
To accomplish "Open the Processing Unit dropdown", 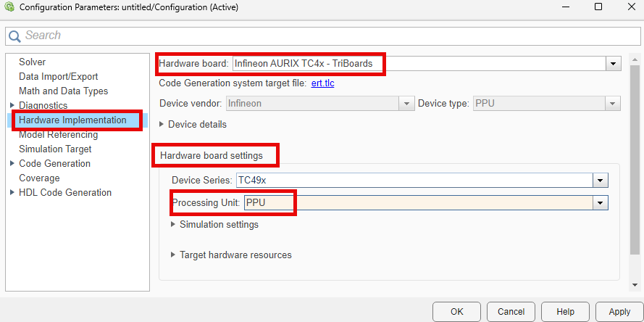I will point(600,204).
